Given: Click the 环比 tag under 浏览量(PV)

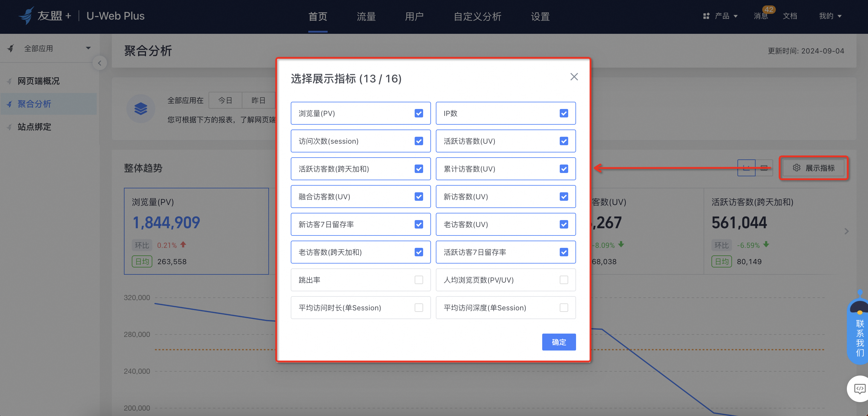Looking at the screenshot, I should click(142, 245).
